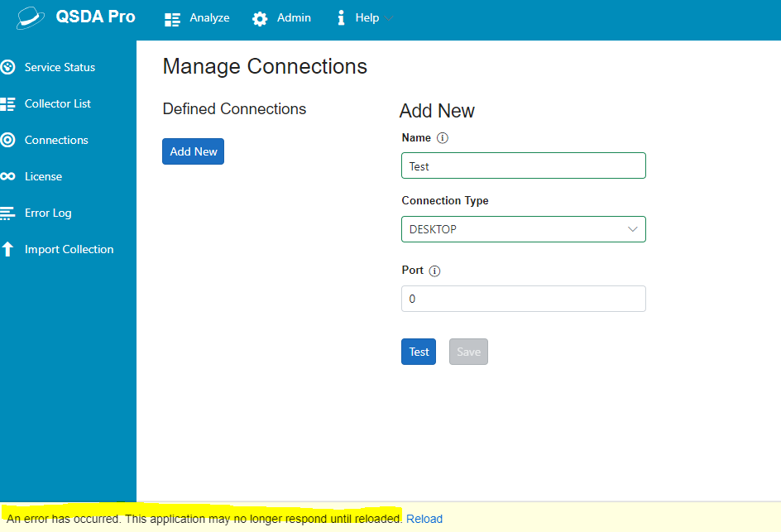The width and height of the screenshot is (781, 532).
Task: Expand the Help dropdown chevron
Action: [x=389, y=18]
